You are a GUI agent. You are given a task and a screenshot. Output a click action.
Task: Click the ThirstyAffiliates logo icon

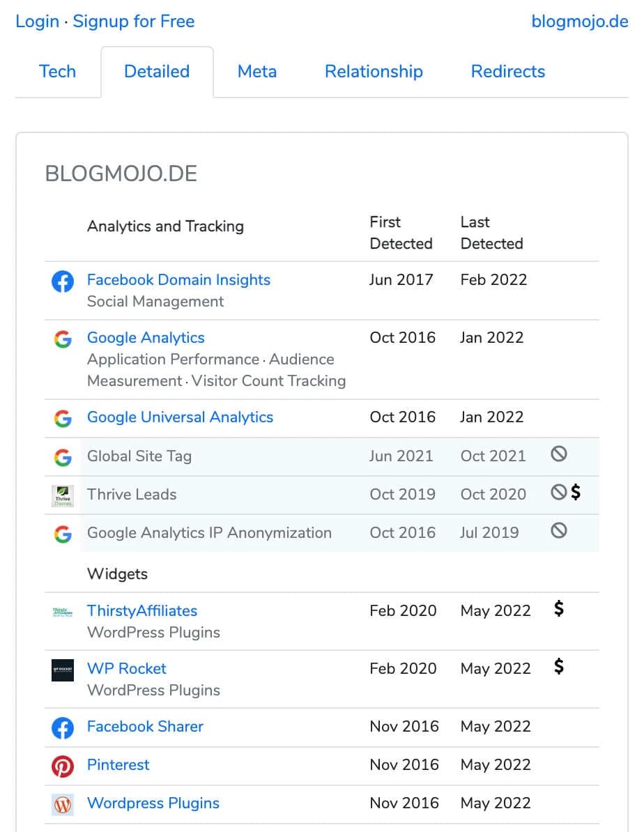click(x=62, y=613)
